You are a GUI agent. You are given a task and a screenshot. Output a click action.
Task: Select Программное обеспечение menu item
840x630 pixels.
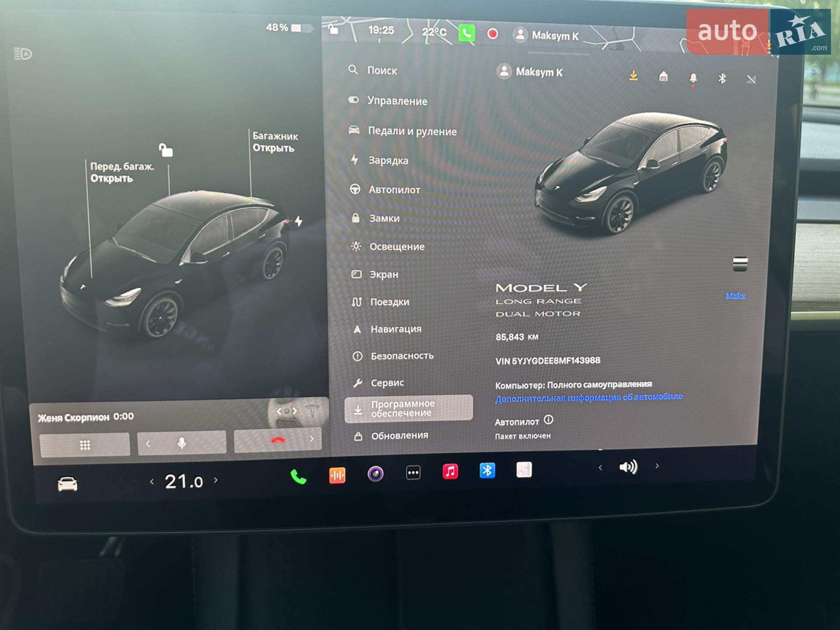point(409,408)
